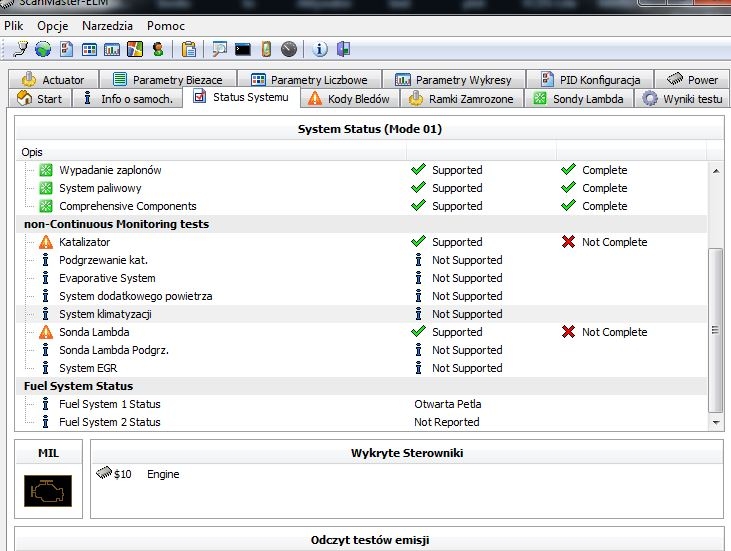Click the globe icon in toolbar
Viewport: 731px width, 551px height.
pos(43,49)
